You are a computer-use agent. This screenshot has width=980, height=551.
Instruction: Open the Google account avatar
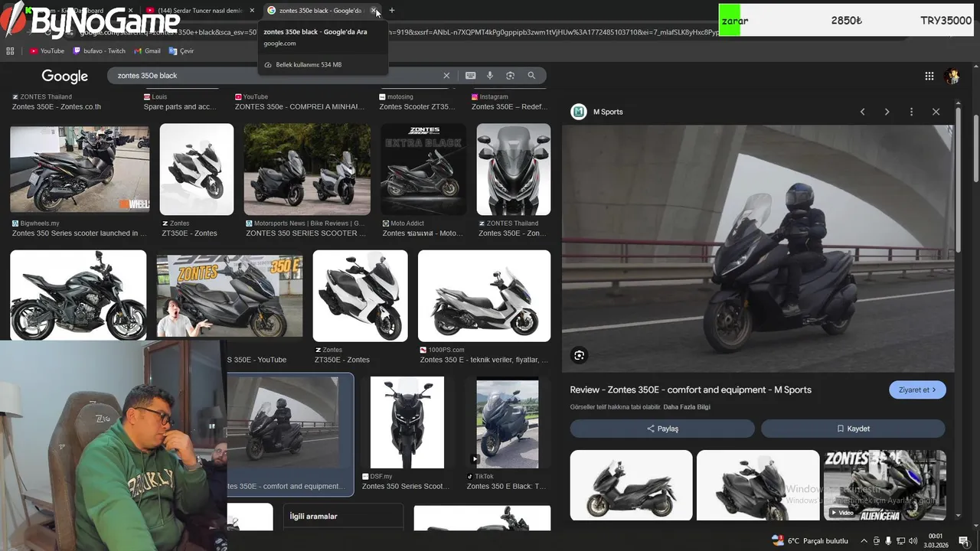[x=952, y=76]
